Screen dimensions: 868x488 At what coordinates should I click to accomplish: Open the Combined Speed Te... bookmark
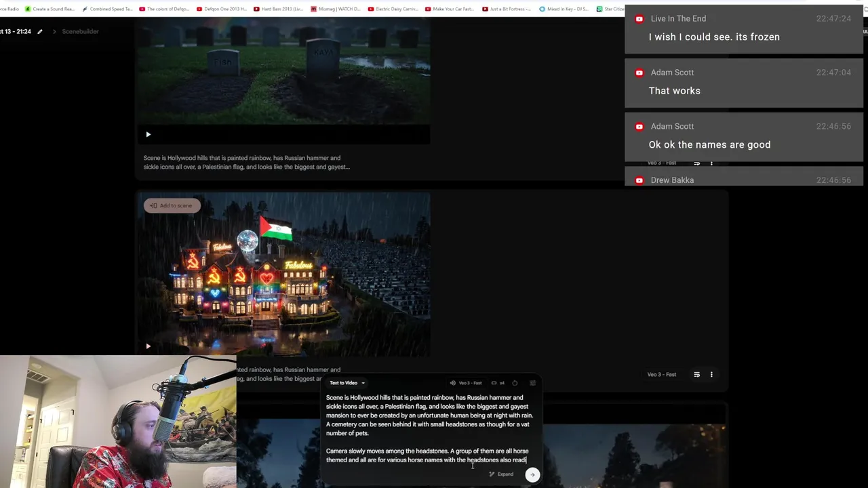(x=107, y=9)
